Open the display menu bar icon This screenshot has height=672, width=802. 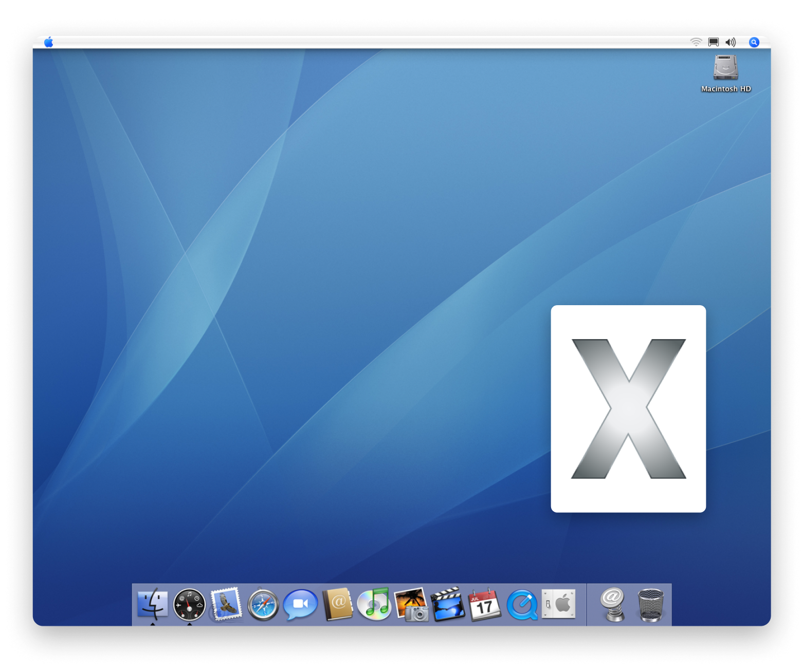click(714, 42)
